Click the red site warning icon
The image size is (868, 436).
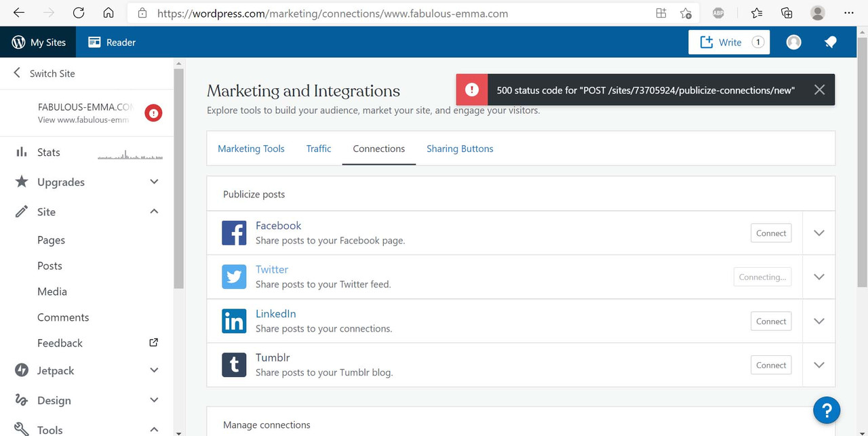click(x=153, y=113)
